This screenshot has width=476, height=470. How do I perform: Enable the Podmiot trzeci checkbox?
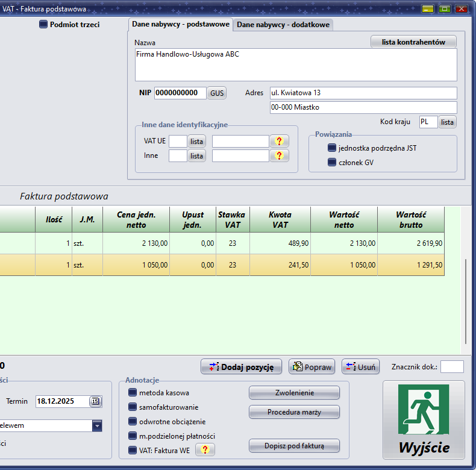tap(43, 25)
